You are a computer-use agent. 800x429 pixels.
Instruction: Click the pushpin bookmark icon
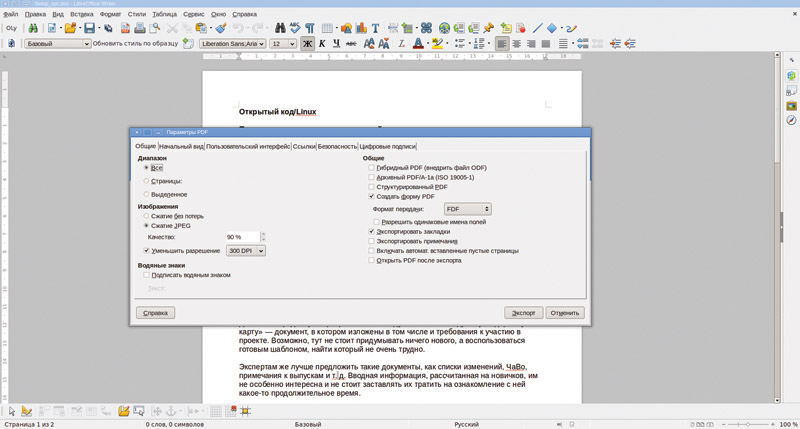(489, 28)
